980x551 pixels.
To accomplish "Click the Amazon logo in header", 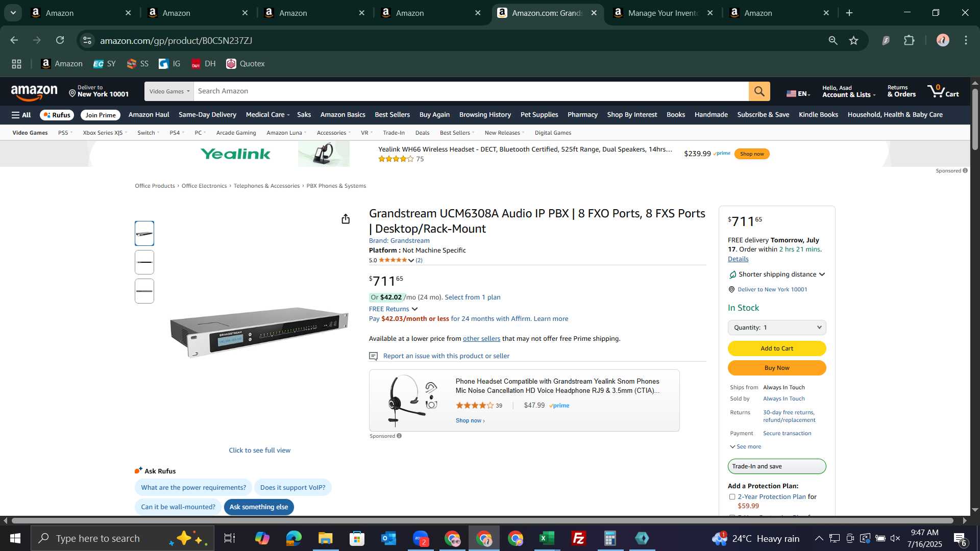I will [x=34, y=92].
